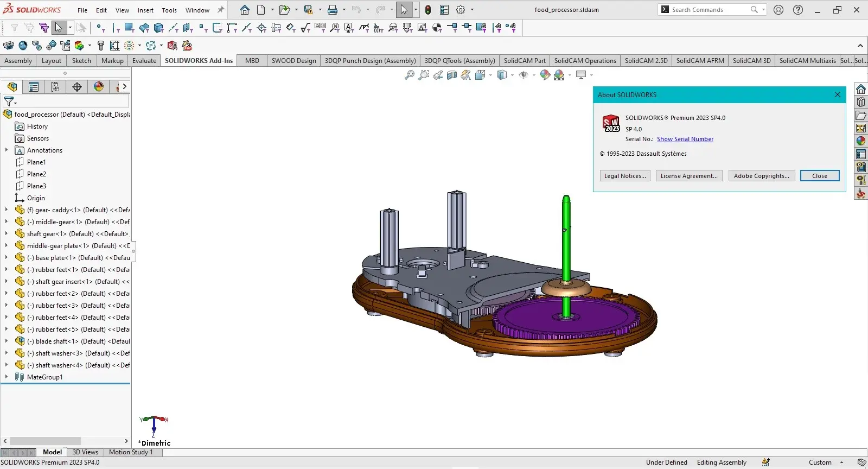
Task: Expand the base plate<1> component
Action: [x=7, y=258]
